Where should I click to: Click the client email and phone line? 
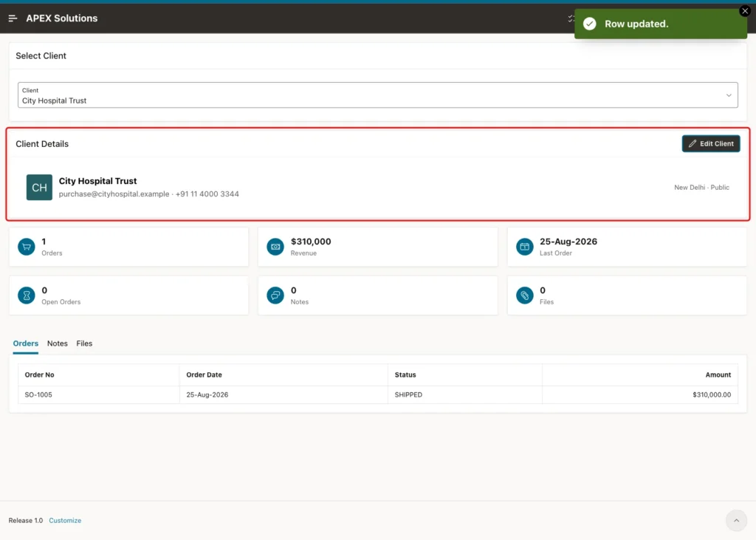coord(149,194)
